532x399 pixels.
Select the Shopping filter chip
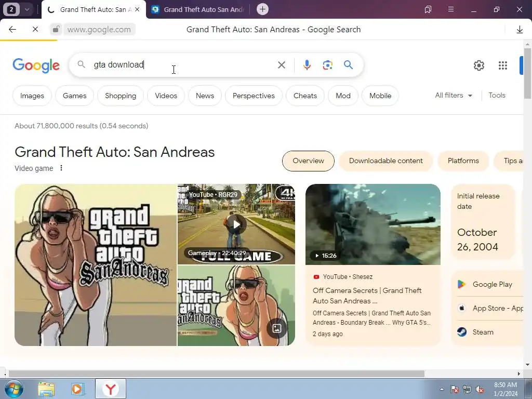(x=121, y=96)
